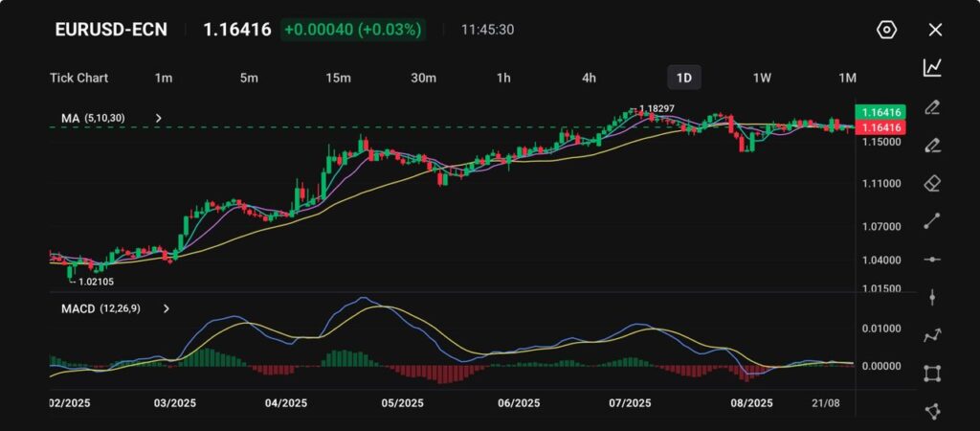The width and height of the screenshot is (980, 431).
Task: Select the 1m timeframe
Action: 164,78
